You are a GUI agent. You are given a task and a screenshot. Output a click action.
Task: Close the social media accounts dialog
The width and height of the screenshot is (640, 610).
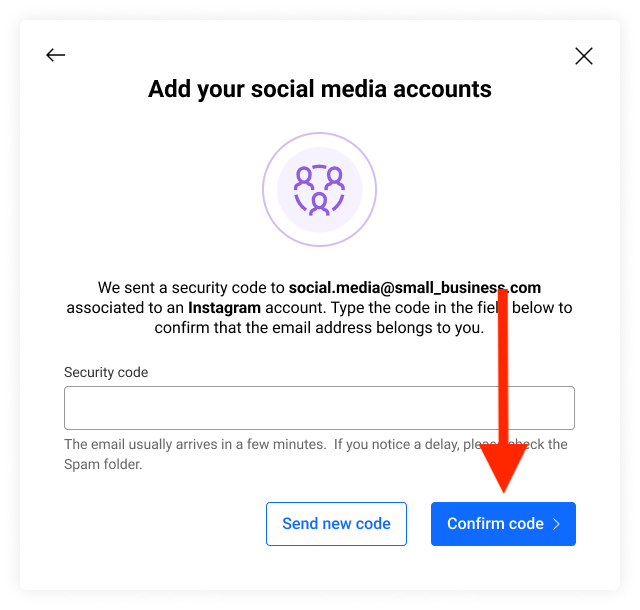pyautogui.click(x=584, y=56)
